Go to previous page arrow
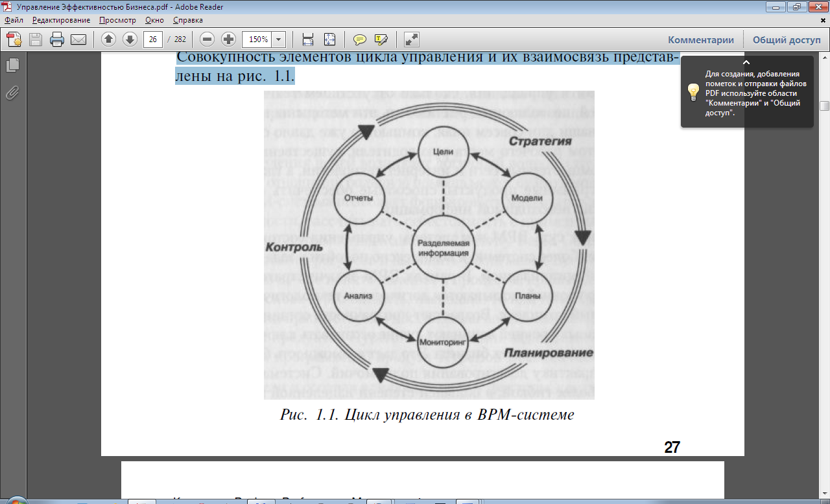This screenshot has width=830, height=504. point(108,40)
